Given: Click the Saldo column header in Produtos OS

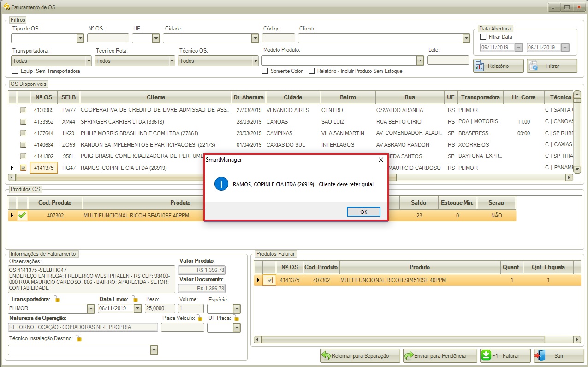Looking at the screenshot, I should tap(419, 203).
